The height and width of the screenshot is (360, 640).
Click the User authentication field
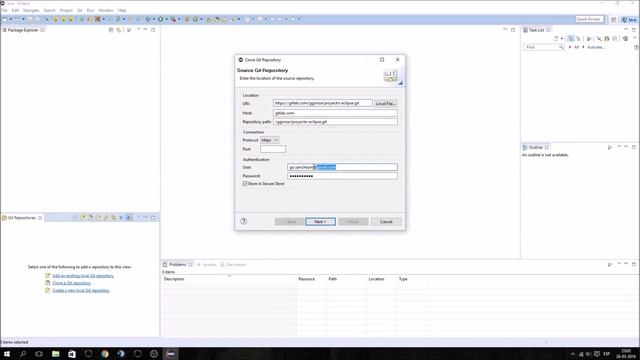[342, 167]
